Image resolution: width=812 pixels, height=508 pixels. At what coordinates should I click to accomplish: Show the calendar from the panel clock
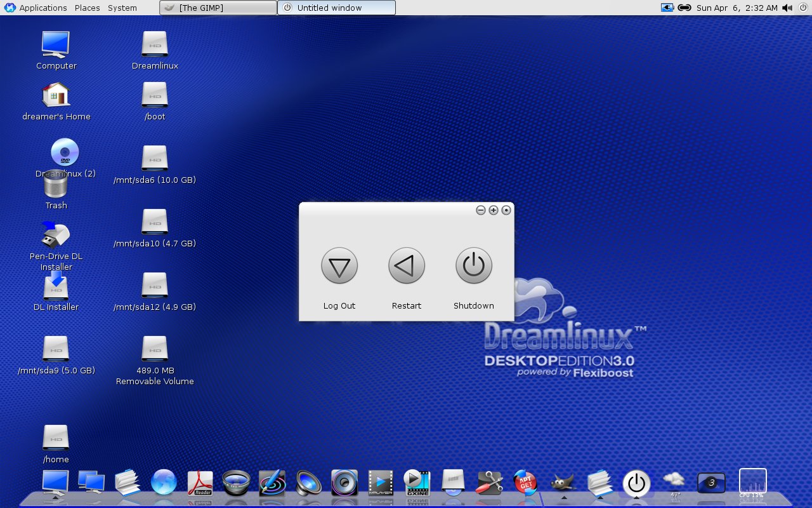(737, 8)
